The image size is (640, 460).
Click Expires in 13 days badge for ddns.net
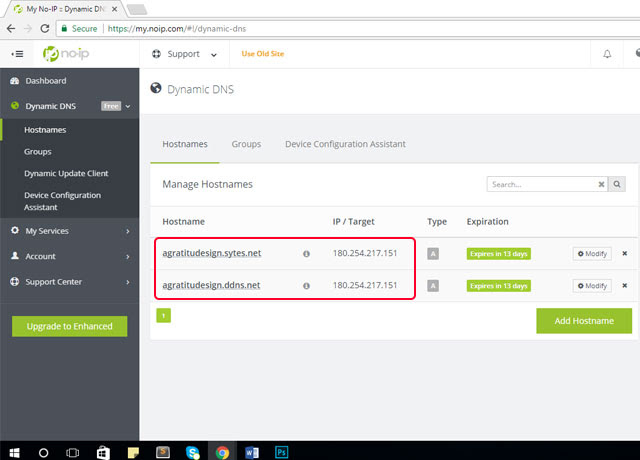(x=498, y=286)
